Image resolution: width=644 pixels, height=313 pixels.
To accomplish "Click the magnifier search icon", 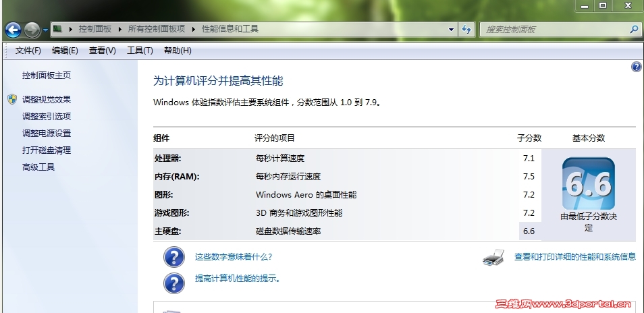I will tap(634, 30).
